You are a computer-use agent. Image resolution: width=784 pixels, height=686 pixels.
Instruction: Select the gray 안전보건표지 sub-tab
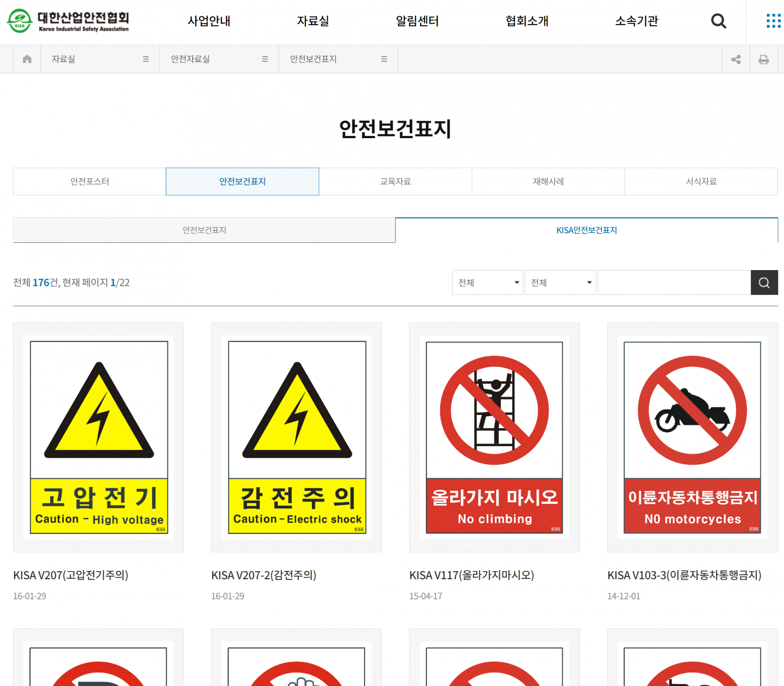[204, 230]
